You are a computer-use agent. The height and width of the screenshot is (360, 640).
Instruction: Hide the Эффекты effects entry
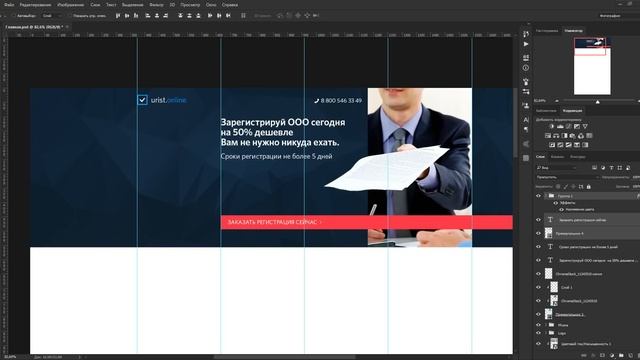556,203
